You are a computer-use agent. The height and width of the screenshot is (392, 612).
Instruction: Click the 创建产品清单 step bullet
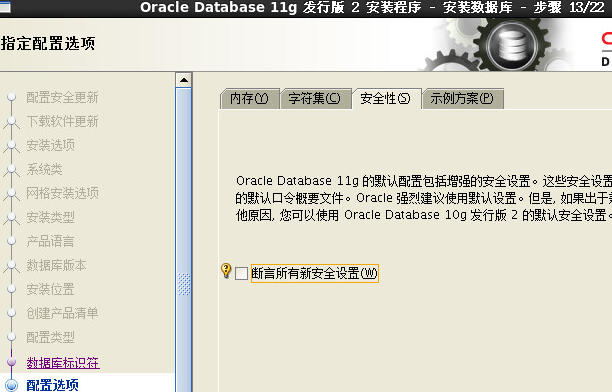(x=12, y=313)
